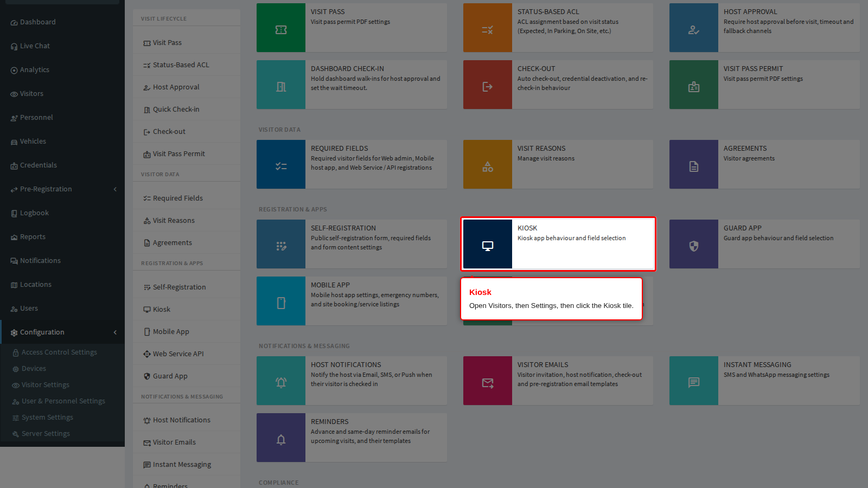This screenshot has height=488, width=868.
Task: Select Devices under Configuration
Action: coord(62,369)
